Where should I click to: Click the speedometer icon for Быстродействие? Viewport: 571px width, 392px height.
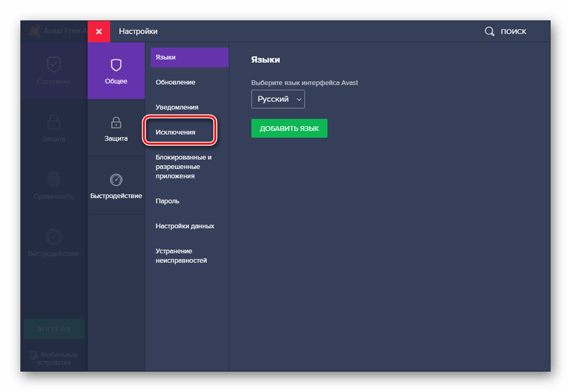(x=116, y=180)
